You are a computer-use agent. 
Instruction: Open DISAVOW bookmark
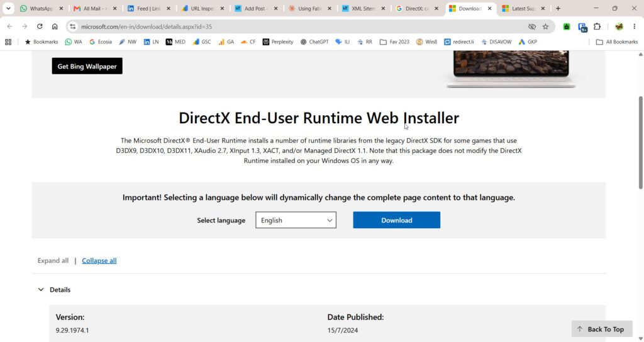[496, 42]
